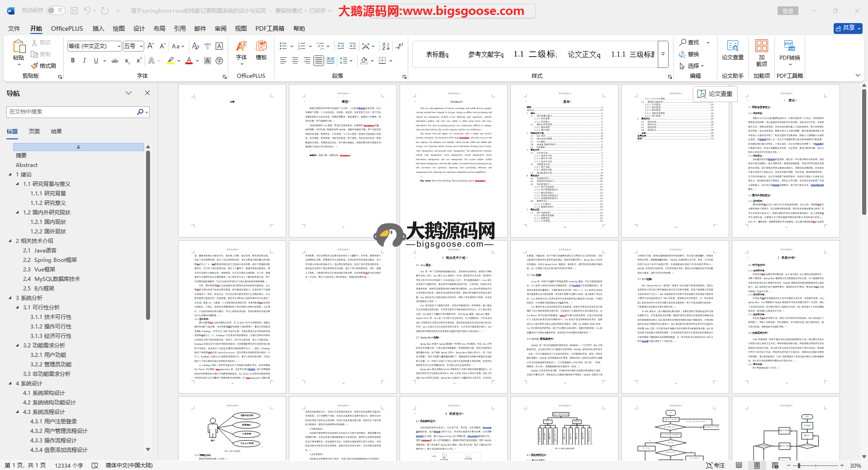Go to '4.1 系统架构设计' heading in navigation
Viewport: 868px width, 470px height.
(x=44, y=393)
